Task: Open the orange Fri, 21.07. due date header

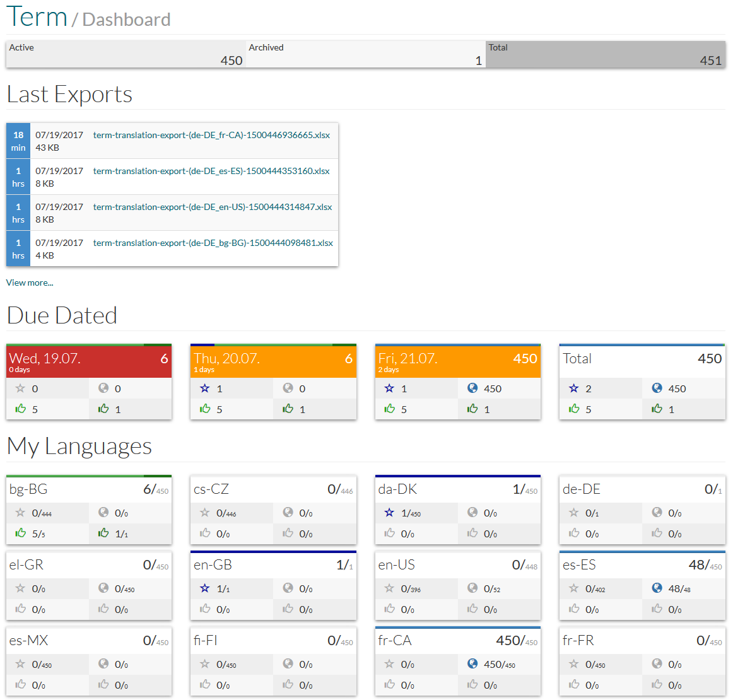Action: point(458,362)
